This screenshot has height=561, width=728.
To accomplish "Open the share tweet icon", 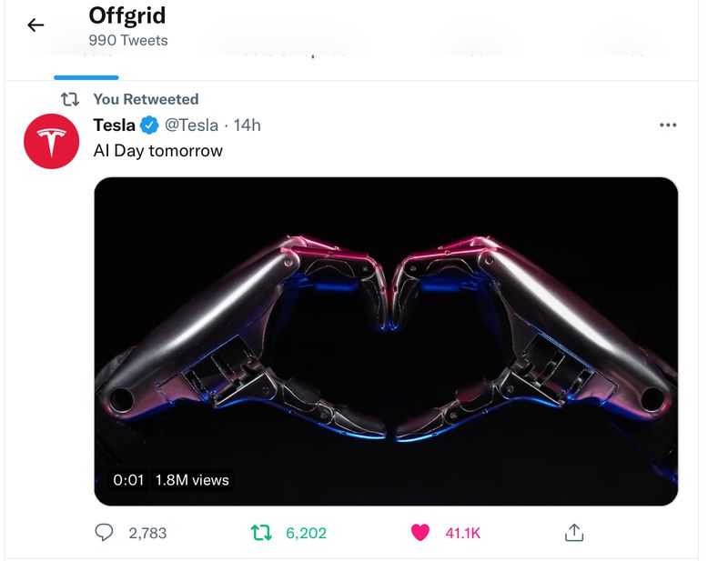I will 573,533.
